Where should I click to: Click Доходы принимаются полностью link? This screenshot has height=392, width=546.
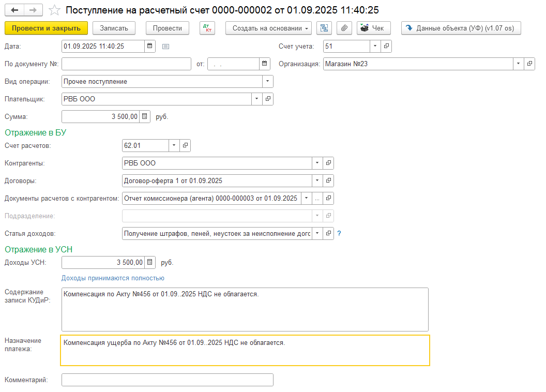point(113,278)
